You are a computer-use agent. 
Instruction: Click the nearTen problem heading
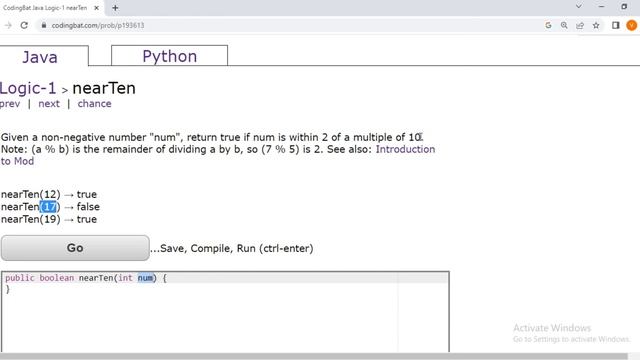click(104, 88)
